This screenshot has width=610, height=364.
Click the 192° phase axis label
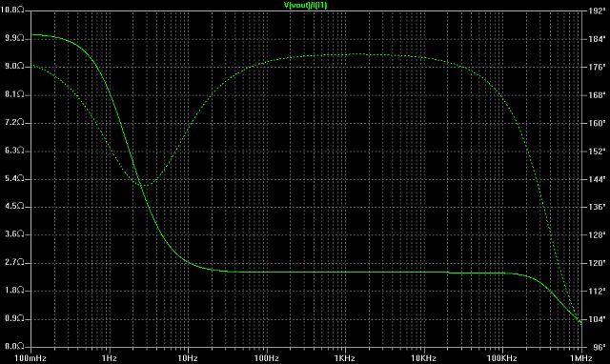597,10
